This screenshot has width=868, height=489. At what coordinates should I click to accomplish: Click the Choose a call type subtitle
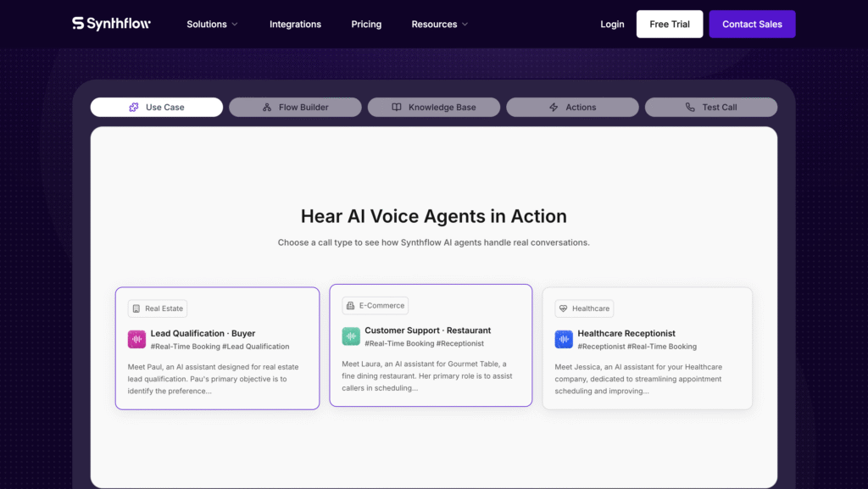[x=433, y=242]
